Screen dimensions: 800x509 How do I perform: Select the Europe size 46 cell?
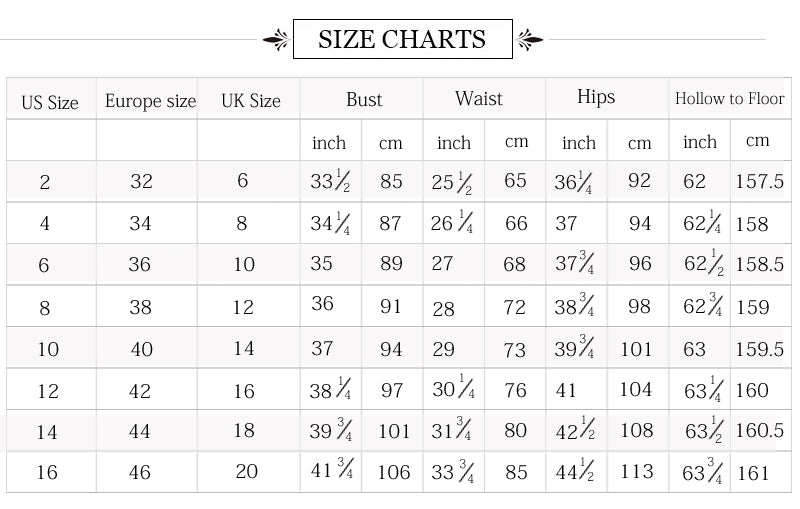[x=140, y=472]
